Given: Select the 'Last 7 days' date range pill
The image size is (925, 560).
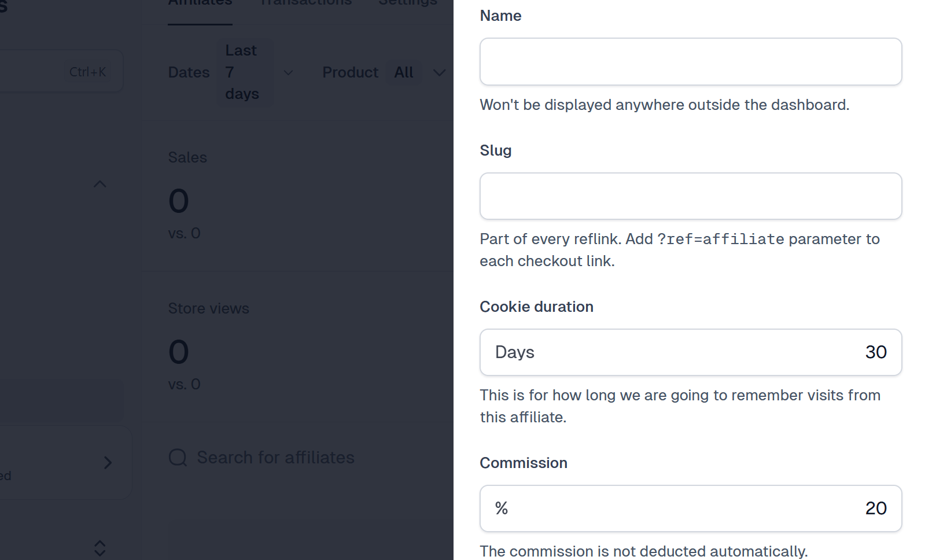Looking at the screenshot, I should [x=245, y=72].
